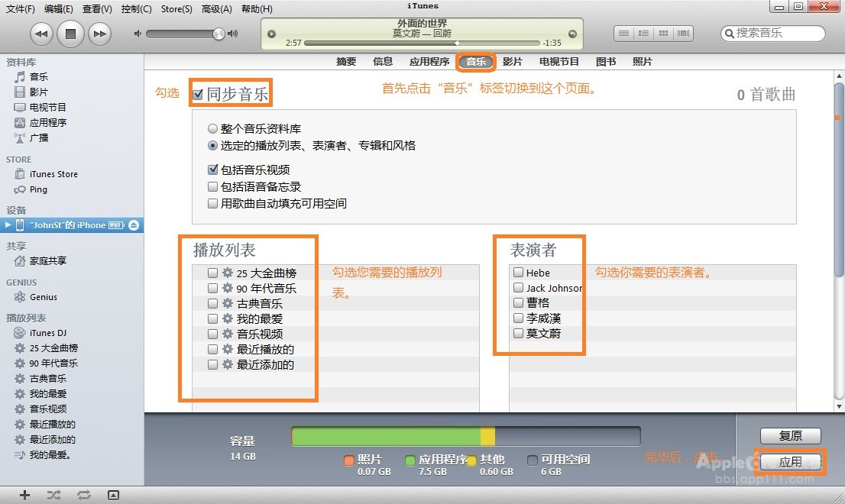This screenshot has height=504, width=845.
Task: Switch to the 影片 tab
Action: (513, 62)
